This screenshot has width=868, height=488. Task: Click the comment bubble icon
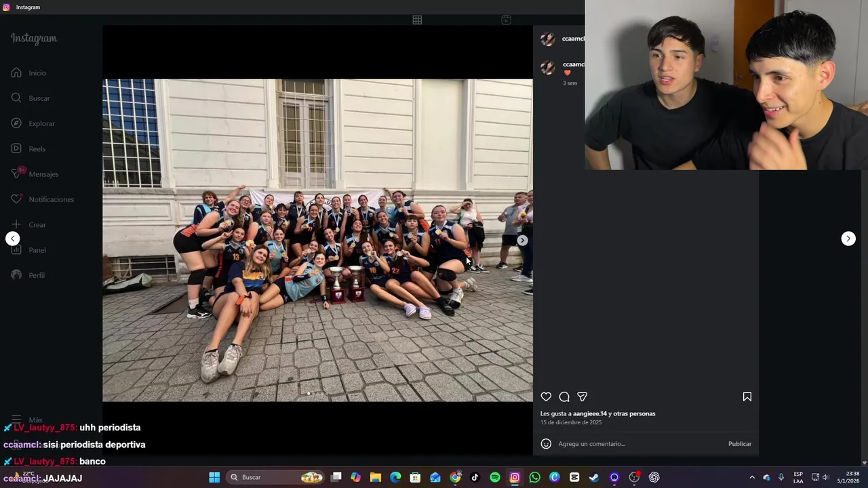564,396
